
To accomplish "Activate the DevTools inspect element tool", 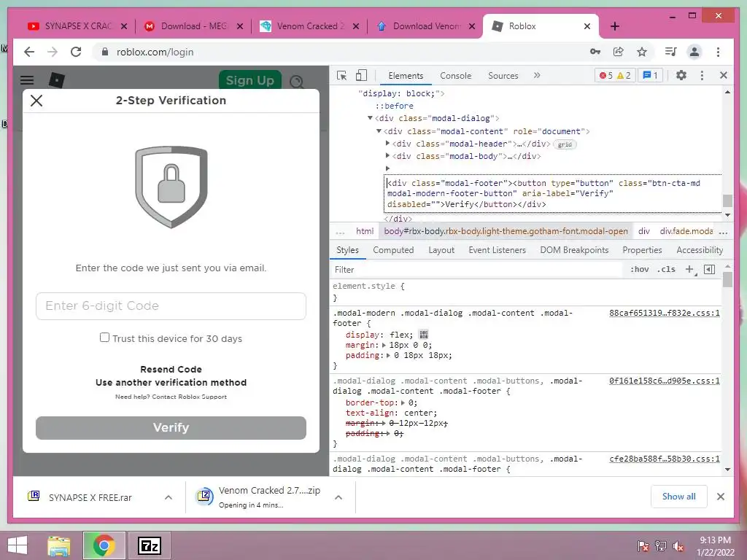I will [x=341, y=75].
